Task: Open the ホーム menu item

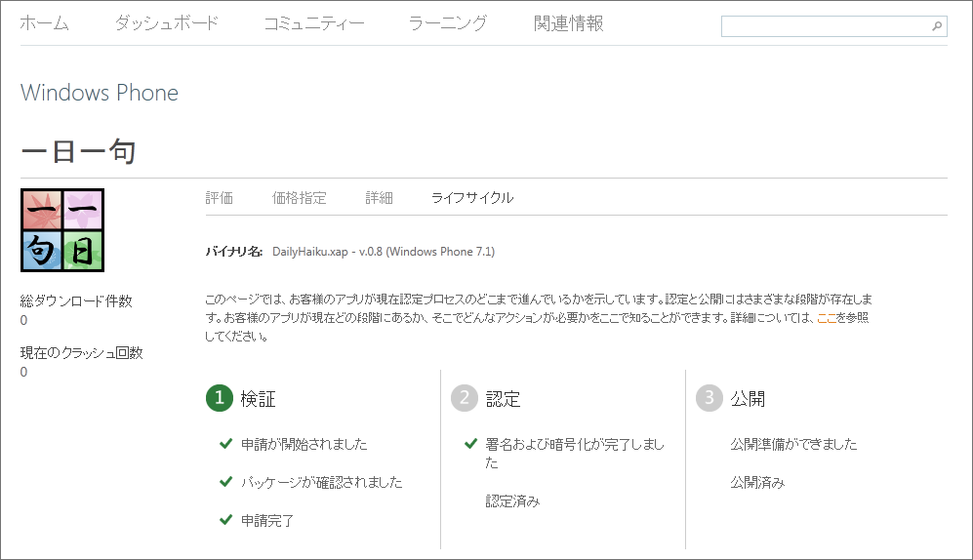Action: (x=45, y=23)
